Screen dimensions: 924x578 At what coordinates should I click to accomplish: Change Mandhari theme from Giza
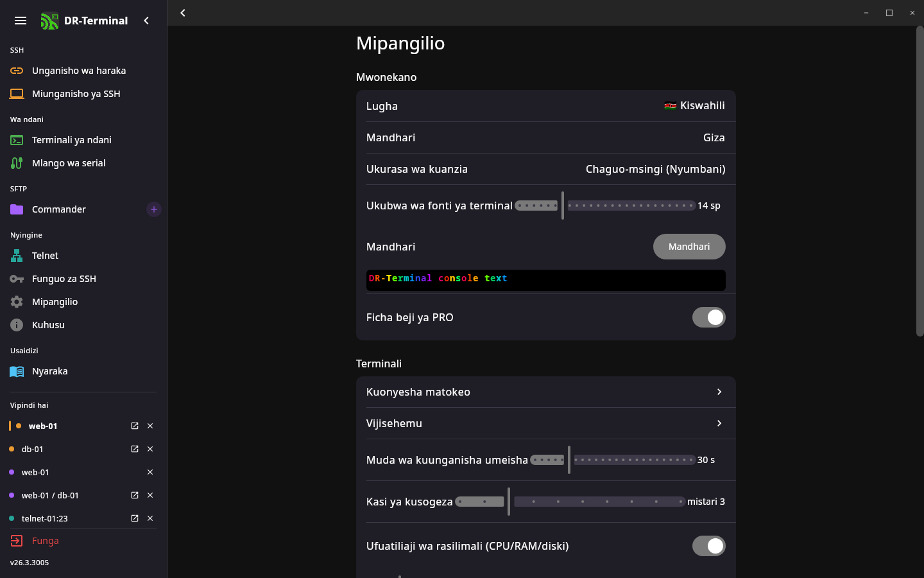click(545, 137)
